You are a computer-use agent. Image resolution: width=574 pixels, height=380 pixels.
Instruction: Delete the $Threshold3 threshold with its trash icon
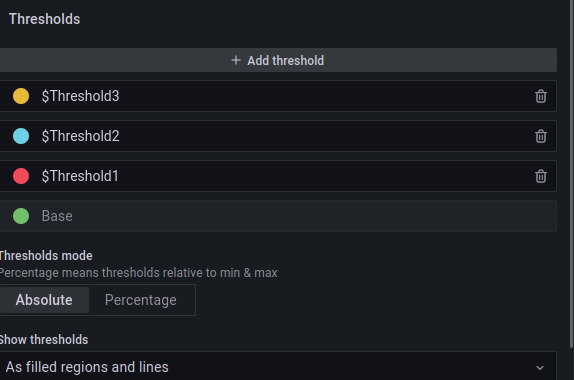click(541, 96)
